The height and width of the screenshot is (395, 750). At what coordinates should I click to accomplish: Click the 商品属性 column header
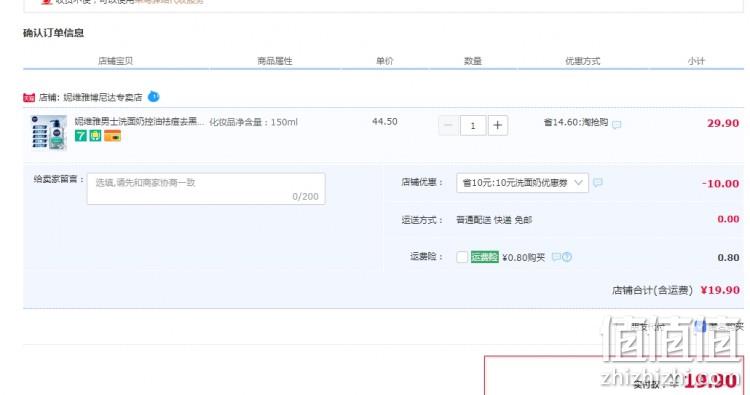point(275,61)
